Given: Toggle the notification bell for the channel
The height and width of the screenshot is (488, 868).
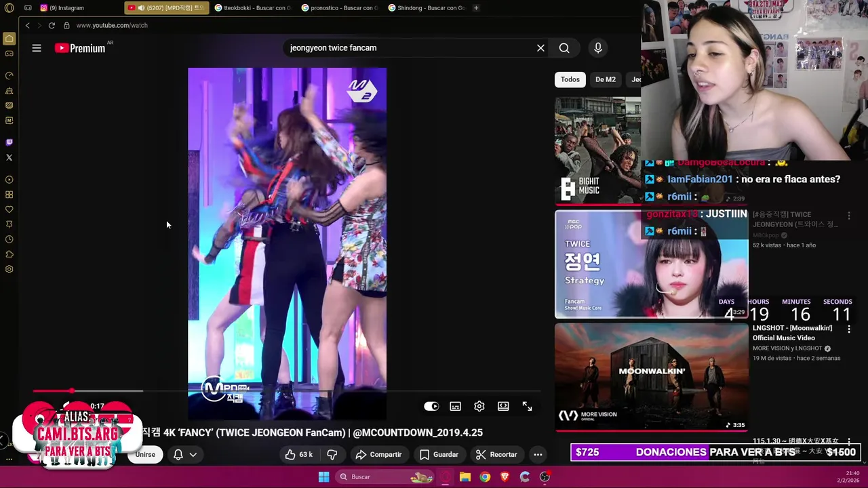Looking at the screenshot, I should (x=185, y=455).
